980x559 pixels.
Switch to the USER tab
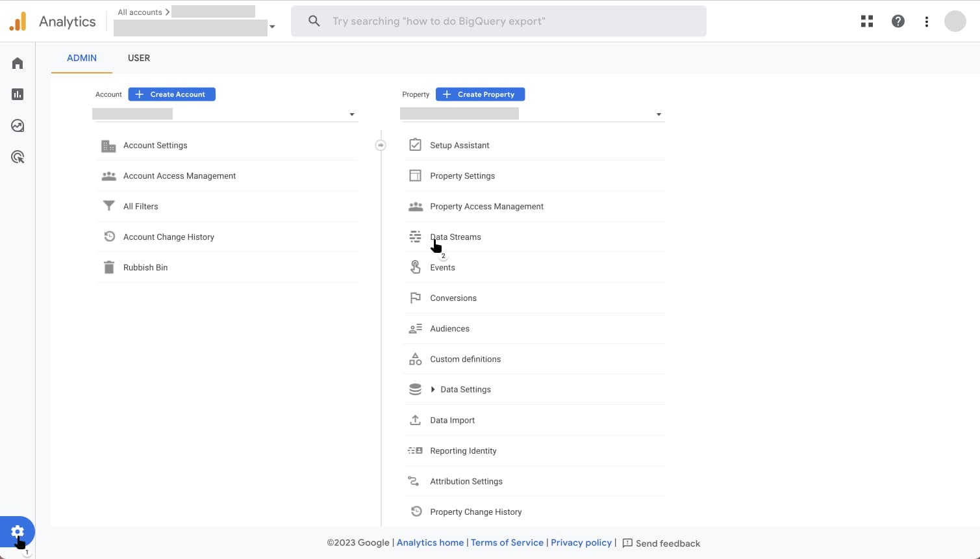(139, 58)
